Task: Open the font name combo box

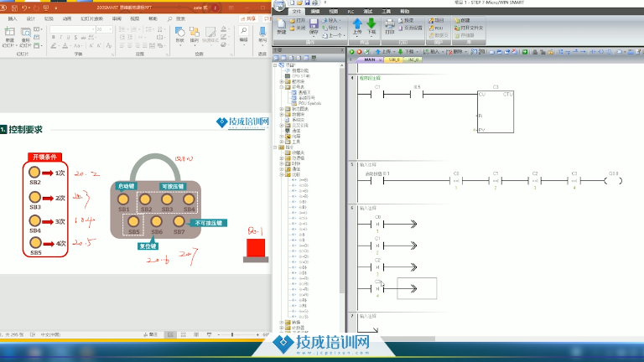Action: 71,29
